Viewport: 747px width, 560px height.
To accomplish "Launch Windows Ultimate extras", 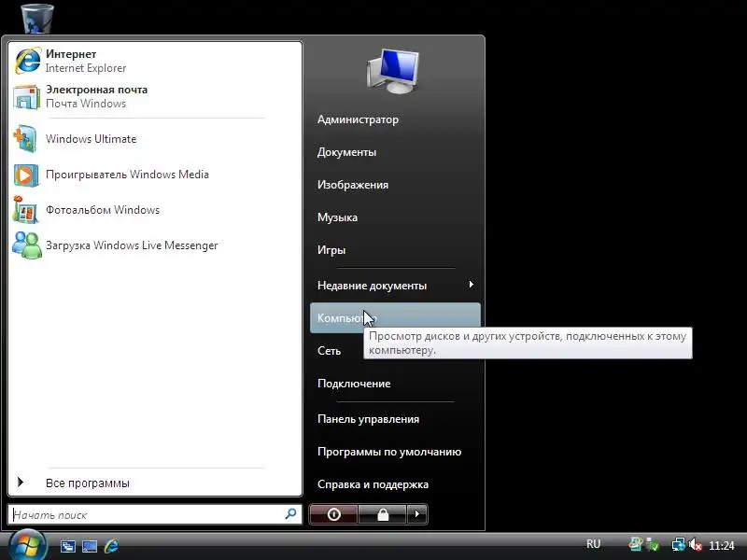I will [x=155, y=139].
